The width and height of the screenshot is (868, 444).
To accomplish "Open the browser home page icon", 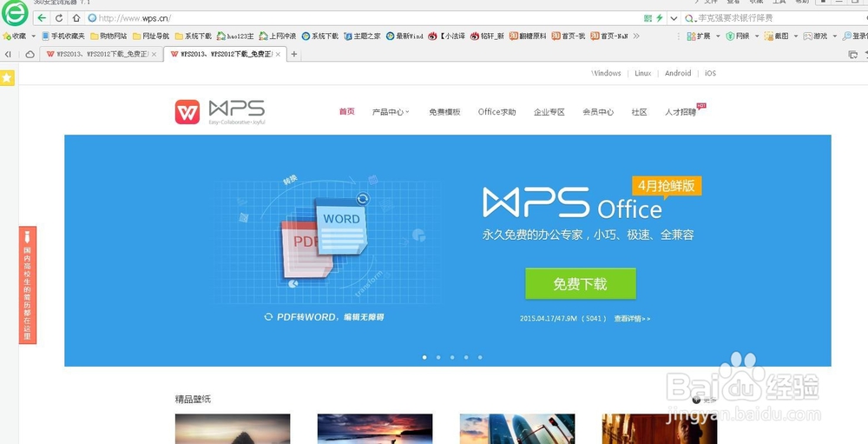I will (76, 18).
